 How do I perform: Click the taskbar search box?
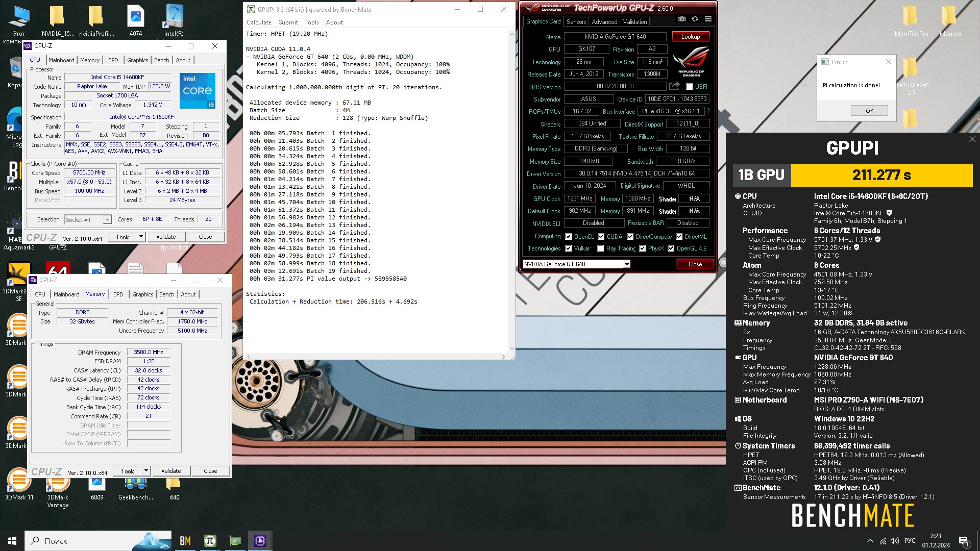pos(99,541)
